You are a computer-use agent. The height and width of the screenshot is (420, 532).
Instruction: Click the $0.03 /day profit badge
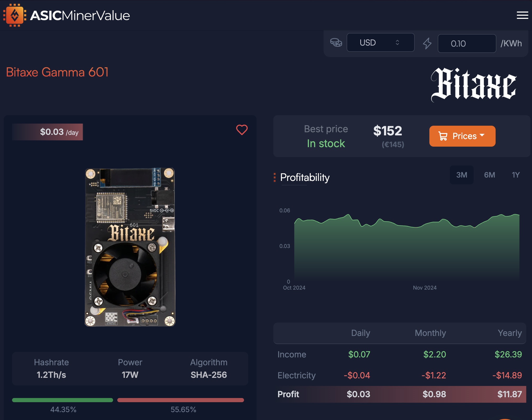(47, 132)
